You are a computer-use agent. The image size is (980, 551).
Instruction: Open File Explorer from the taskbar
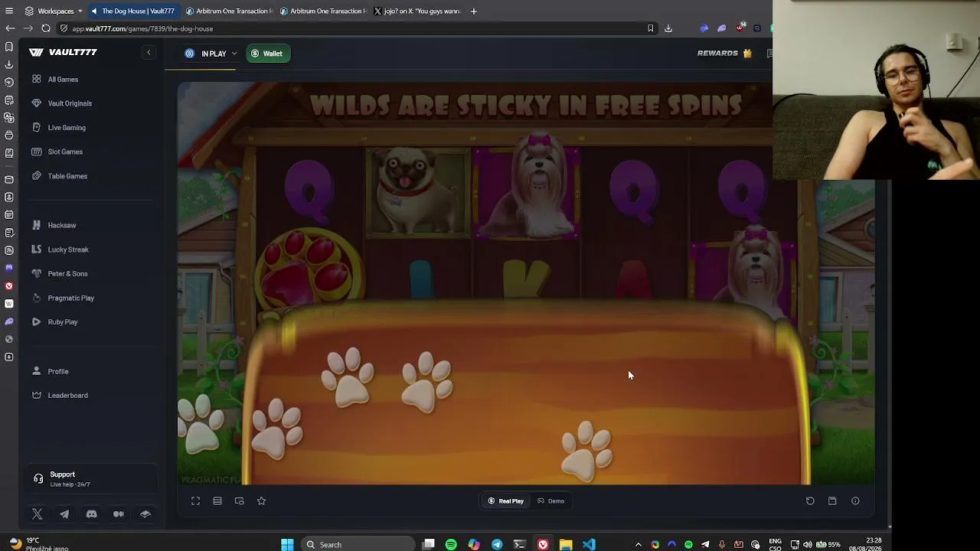(566, 544)
